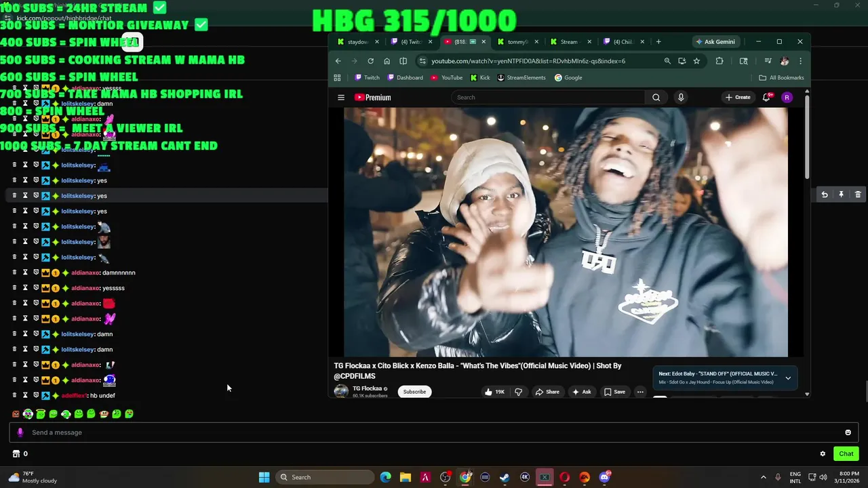Click the Save button under video
Image resolution: width=868 pixels, height=488 pixels.
[x=615, y=392]
